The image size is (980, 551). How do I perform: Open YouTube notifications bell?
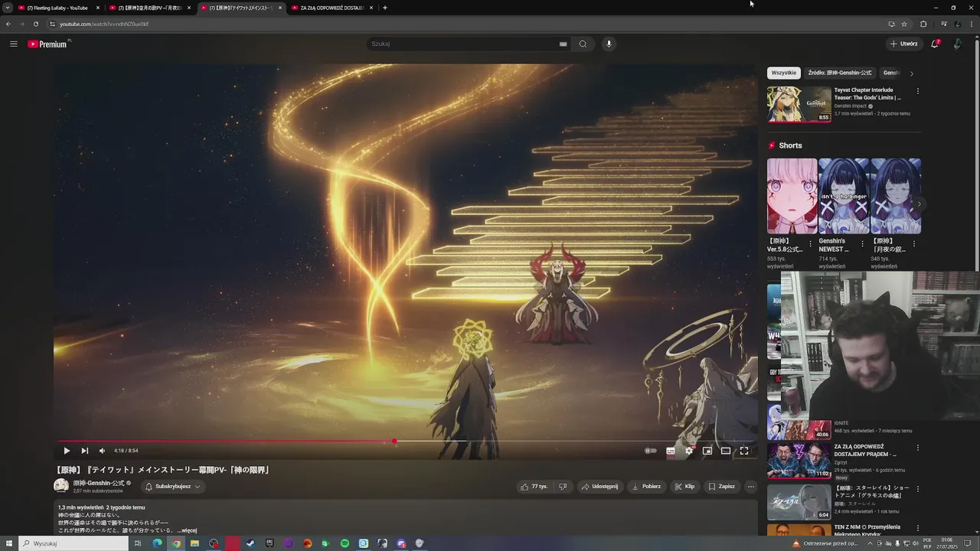click(x=935, y=44)
